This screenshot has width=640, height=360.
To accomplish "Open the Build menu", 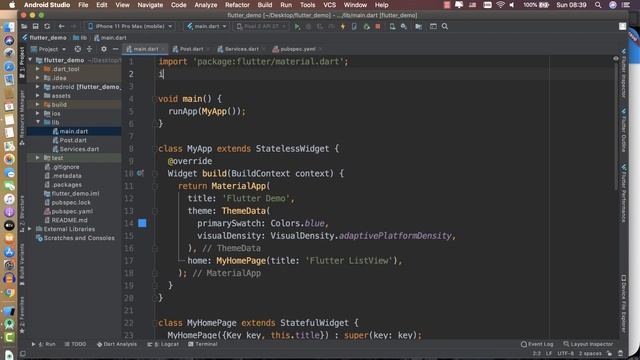I will point(264,5).
